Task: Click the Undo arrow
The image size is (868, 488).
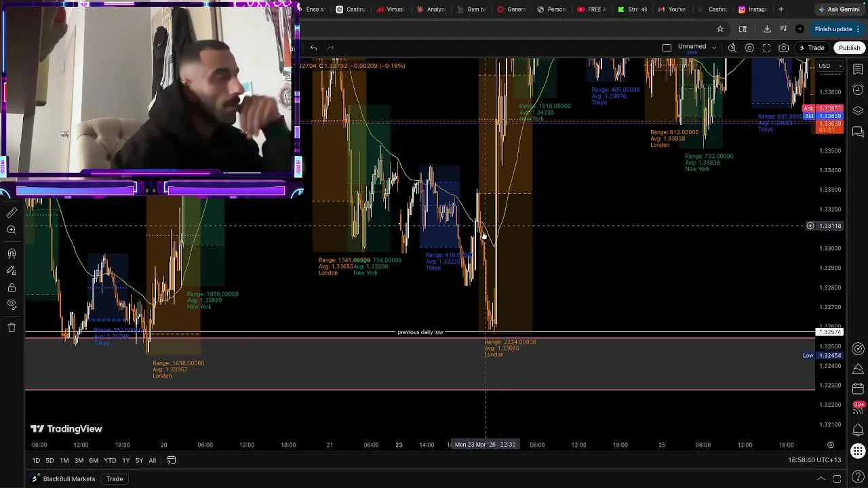Action: (313, 48)
